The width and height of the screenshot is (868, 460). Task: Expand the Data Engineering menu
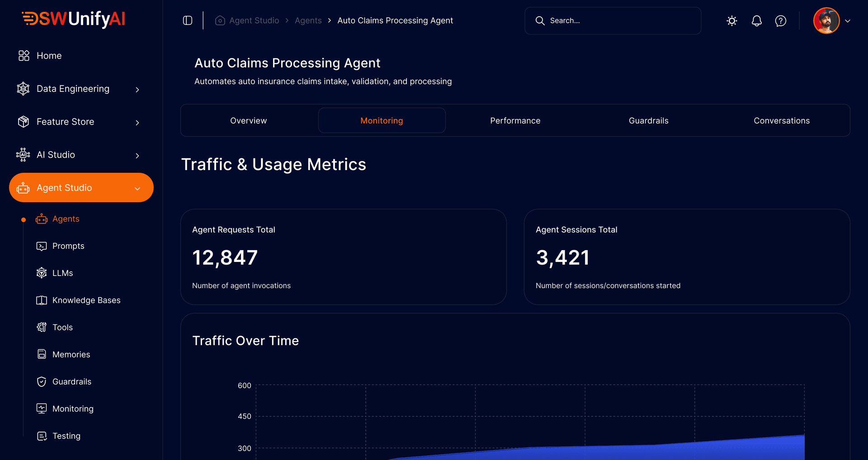pyautogui.click(x=137, y=90)
